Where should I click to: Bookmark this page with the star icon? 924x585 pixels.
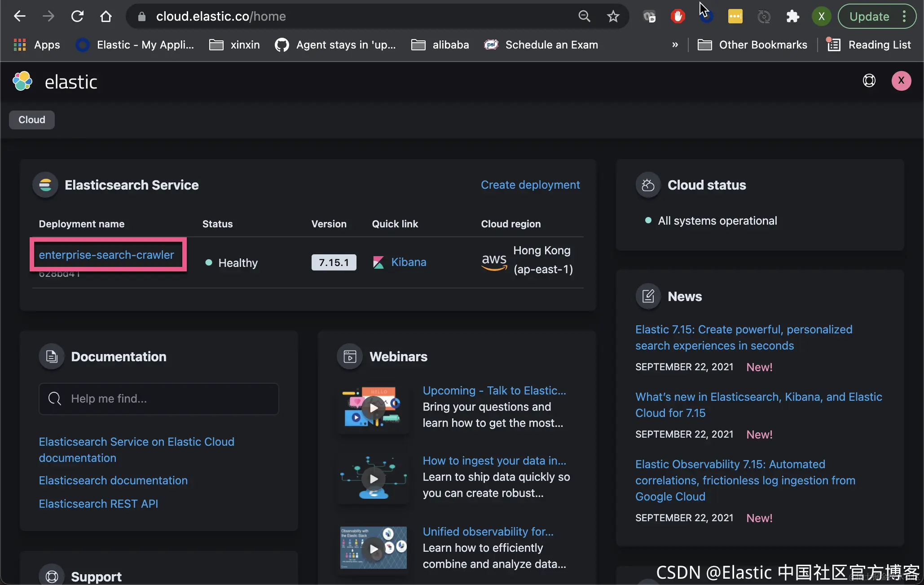(x=613, y=17)
